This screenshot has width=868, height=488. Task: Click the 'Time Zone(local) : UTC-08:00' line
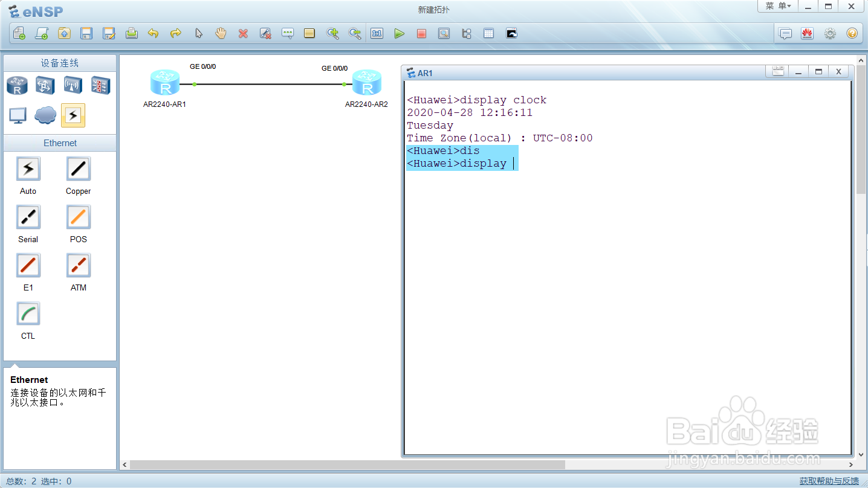499,138
